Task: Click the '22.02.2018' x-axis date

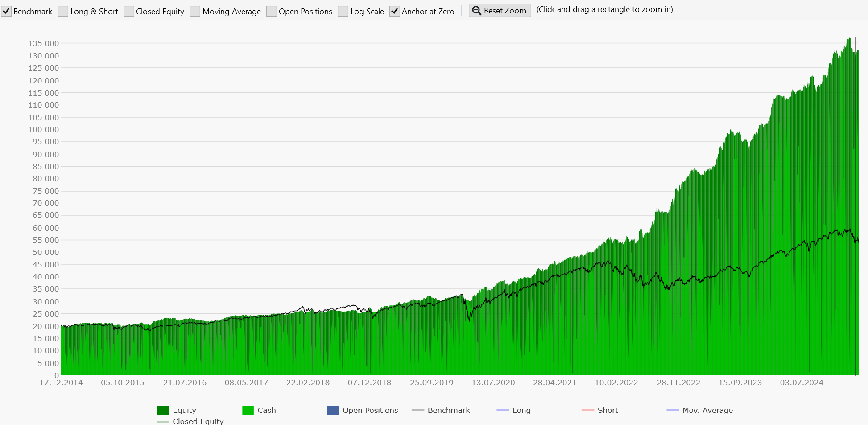Action: tap(308, 383)
